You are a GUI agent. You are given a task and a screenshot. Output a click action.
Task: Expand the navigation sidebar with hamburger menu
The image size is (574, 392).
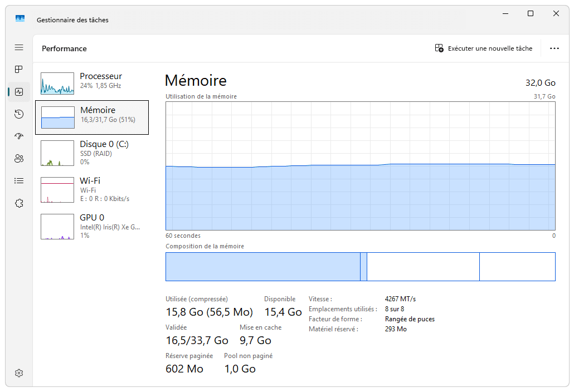click(x=19, y=47)
